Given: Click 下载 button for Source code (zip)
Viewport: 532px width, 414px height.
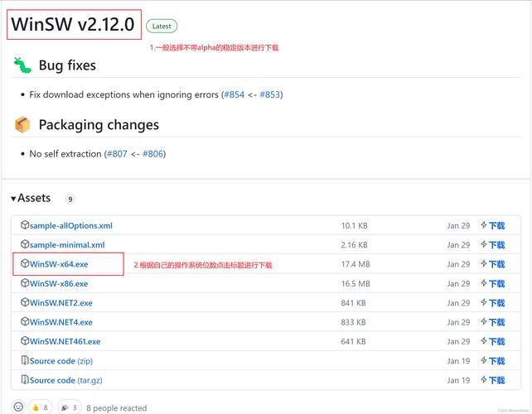Looking at the screenshot, I should (496, 361).
